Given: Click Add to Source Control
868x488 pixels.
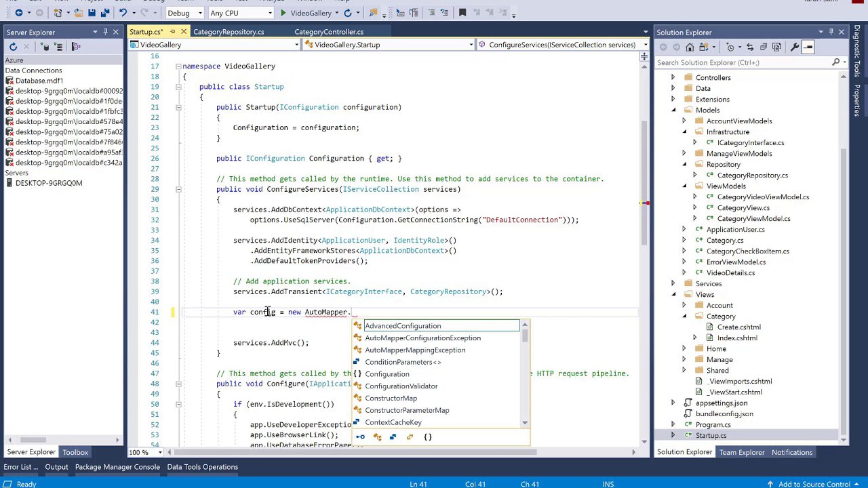Looking at the screenshot, I should point(814,484).
